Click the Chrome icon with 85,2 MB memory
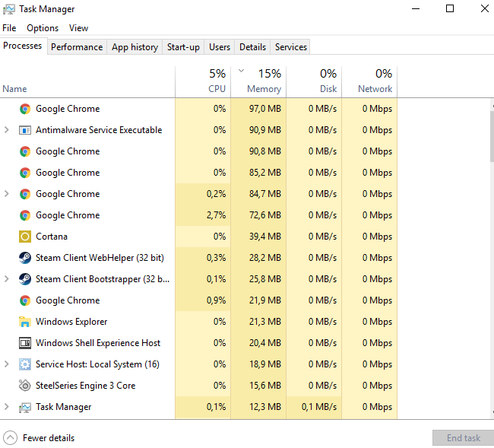The height and width of the screenshot is (448, 494). (25, 173)
